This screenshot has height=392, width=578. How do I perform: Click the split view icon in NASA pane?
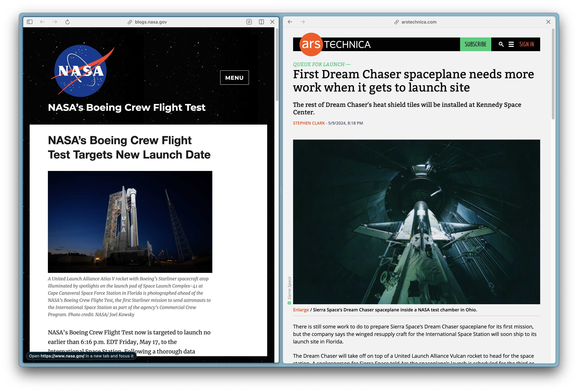[x=261, y=22]
